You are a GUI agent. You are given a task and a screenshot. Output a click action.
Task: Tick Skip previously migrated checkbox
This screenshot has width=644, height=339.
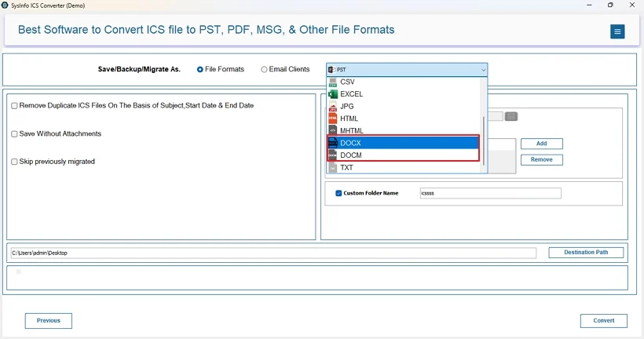click(14, 162)
